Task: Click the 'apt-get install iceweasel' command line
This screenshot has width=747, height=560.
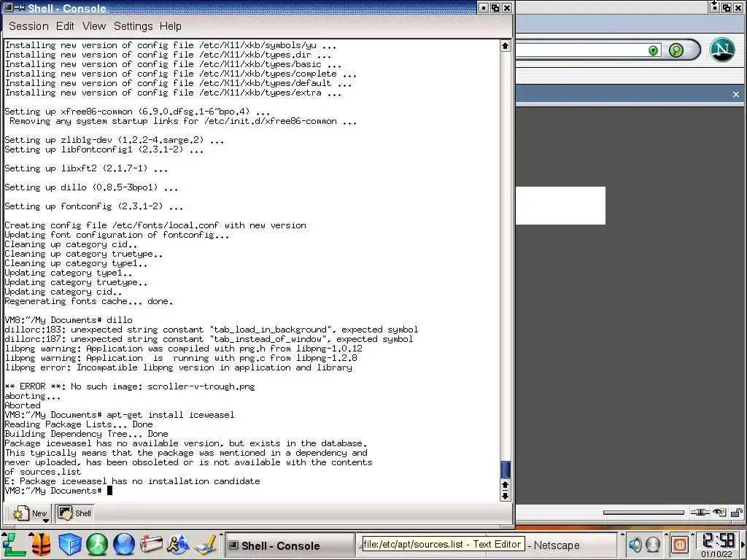Action: [171, 415]
